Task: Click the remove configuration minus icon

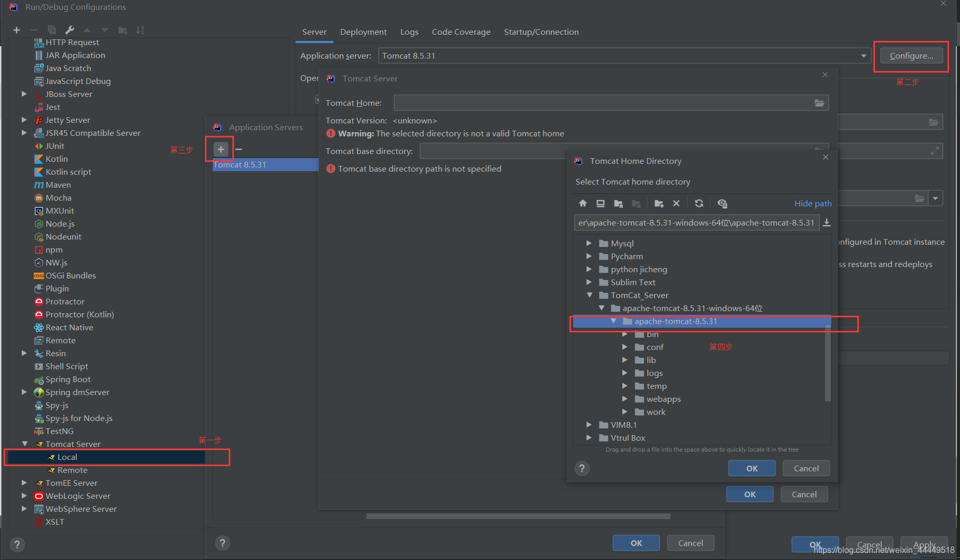Action: pos(34,30)
